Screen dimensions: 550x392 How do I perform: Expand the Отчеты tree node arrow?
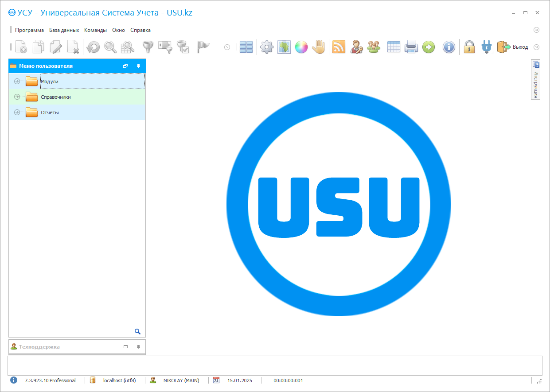point(17,112)
